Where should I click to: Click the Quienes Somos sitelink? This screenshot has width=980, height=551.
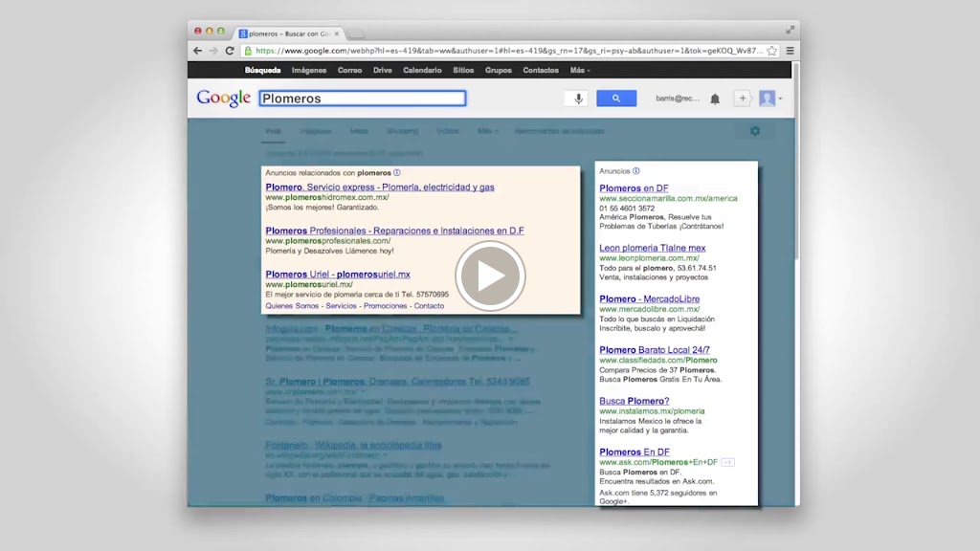[x=292, y=305]
